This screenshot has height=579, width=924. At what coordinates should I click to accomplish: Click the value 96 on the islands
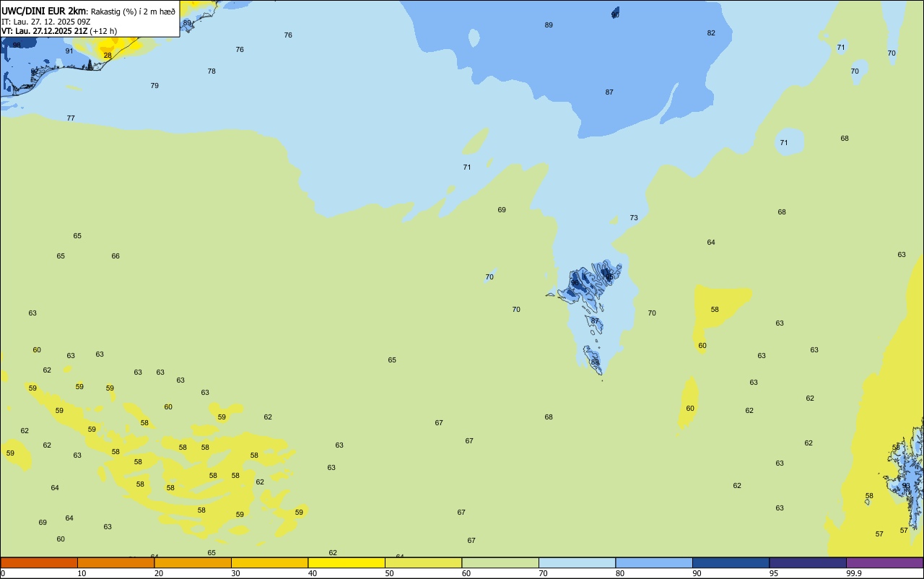(575, 283)
